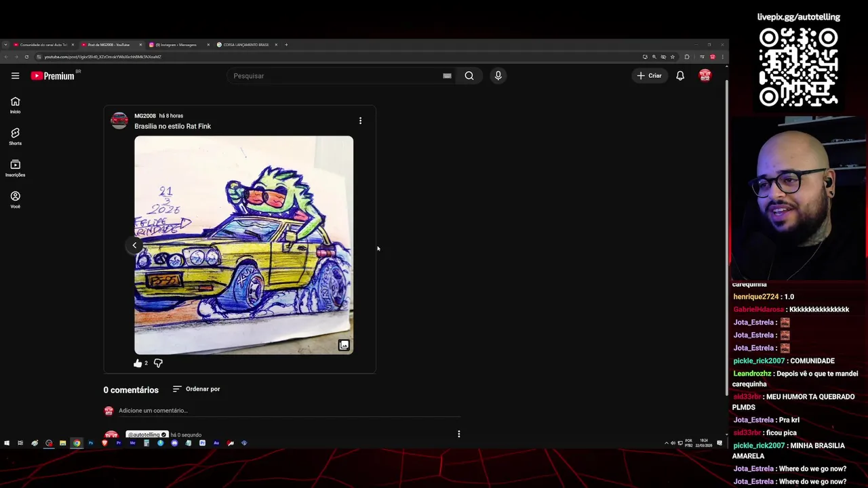868x488 pixels.
Task: Bookmark this page with the star icon
Action: [673, 57]
